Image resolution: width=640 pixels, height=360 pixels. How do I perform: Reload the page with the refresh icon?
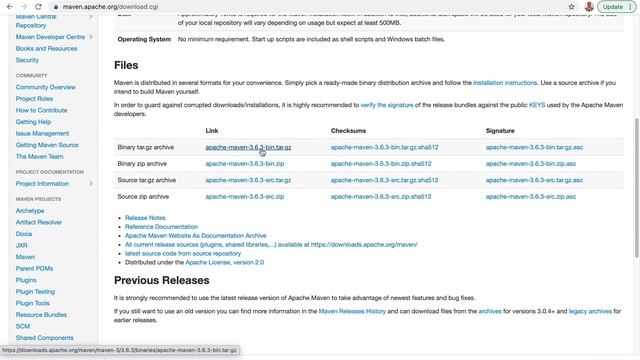(x=38, y=7)
